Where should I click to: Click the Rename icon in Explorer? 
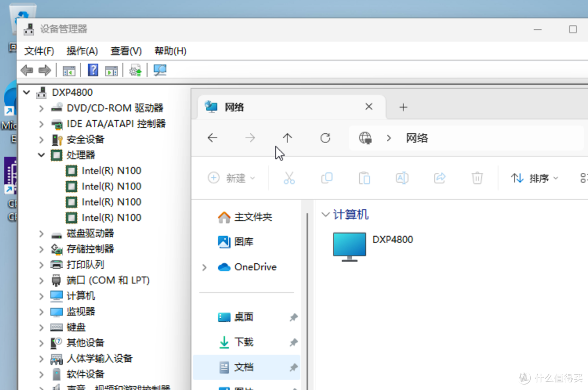pos(402,178)
